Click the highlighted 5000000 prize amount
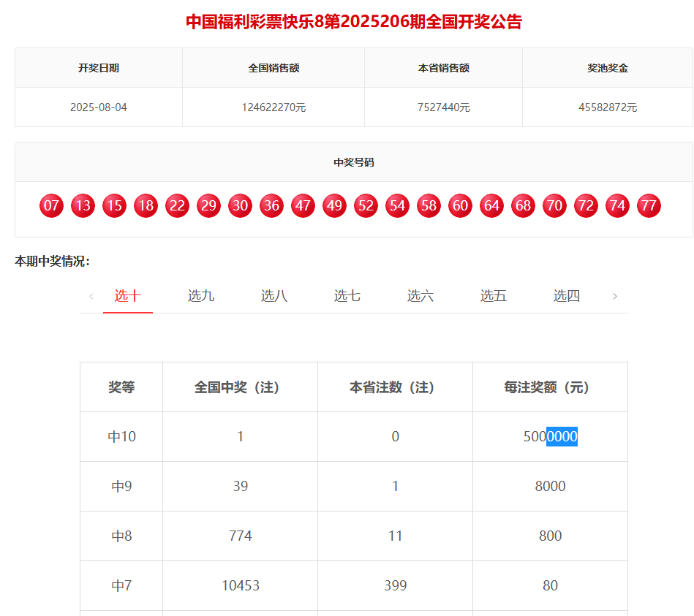Image resolution: width=694 pixels, height=616 pixels. pyautogui.click(x=550, y=437)
